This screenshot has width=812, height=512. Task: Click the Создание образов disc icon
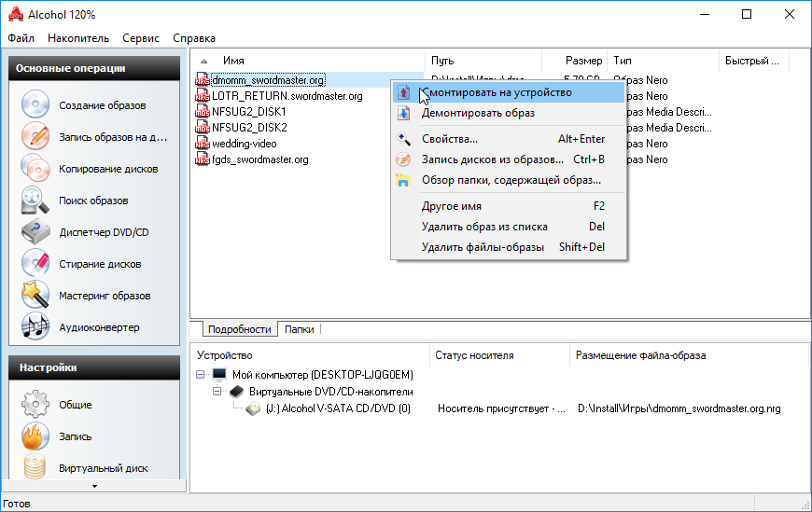tap(35, 105)
